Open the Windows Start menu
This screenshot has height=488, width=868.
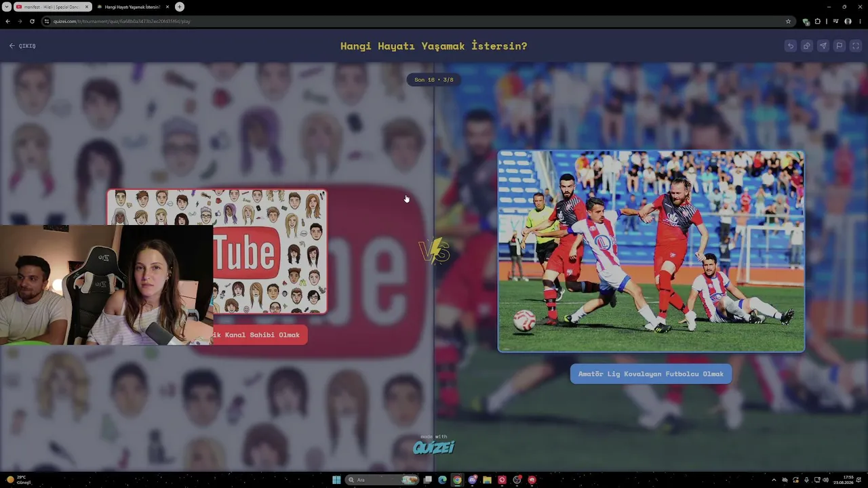click(336, 480)
